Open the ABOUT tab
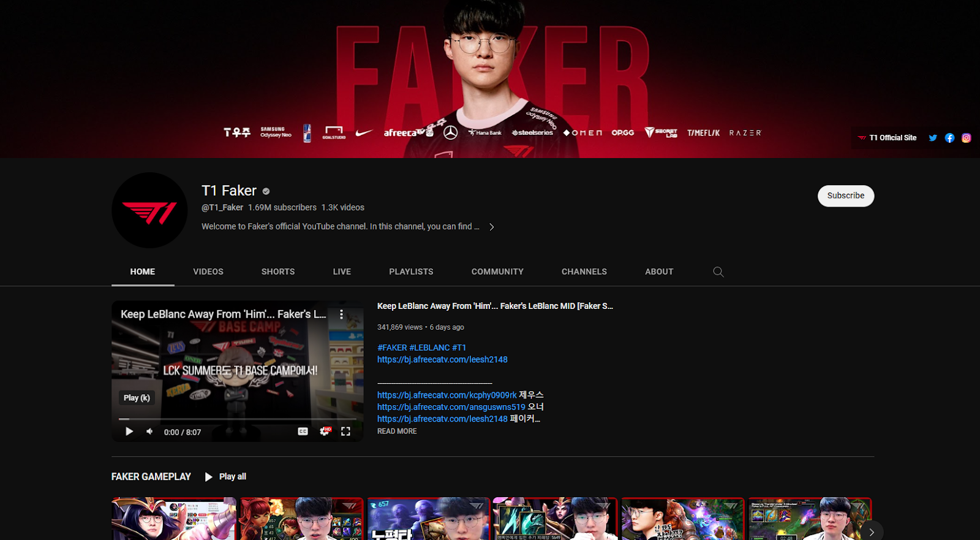 (659, 272)
